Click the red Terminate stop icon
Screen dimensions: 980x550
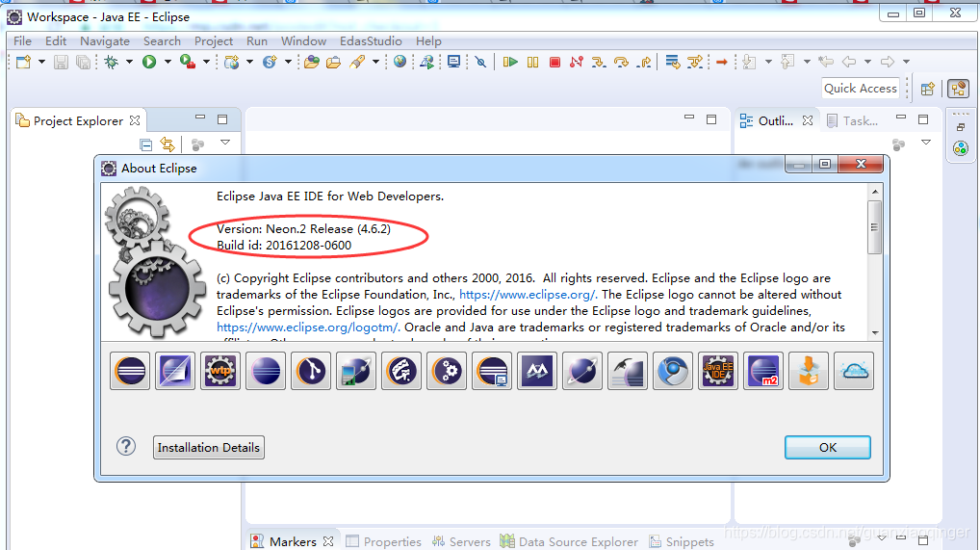tap(554, 62)
